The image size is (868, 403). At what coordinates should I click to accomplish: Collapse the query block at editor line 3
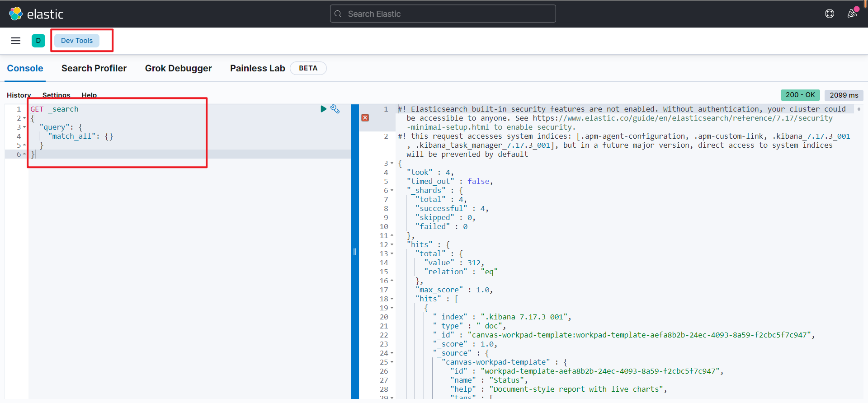point(24,127)
